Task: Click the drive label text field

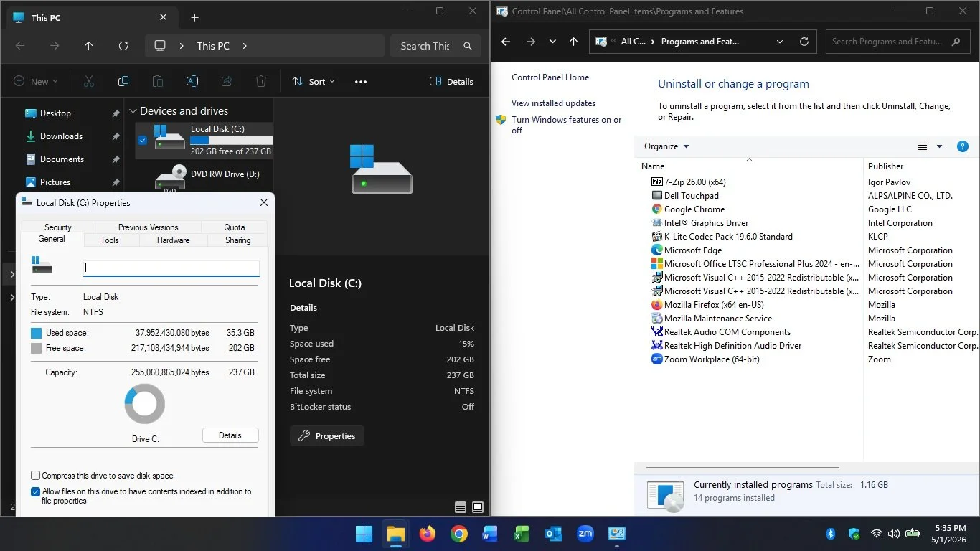Action: point(171,268)
